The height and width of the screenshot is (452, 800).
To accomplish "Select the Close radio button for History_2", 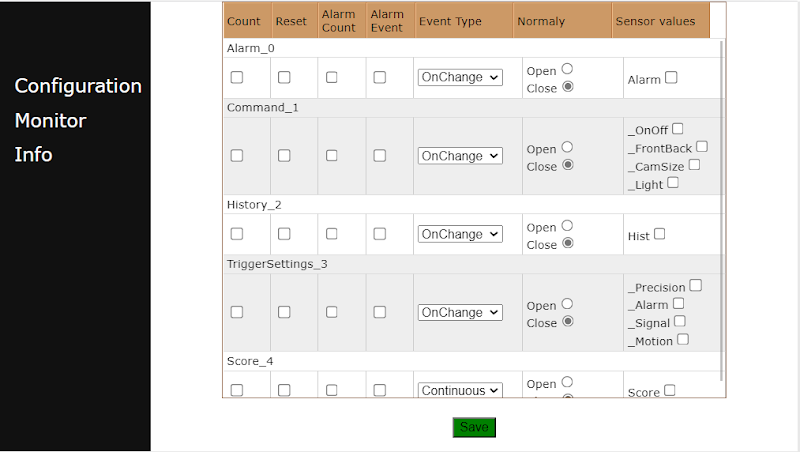I will point(567,243).
